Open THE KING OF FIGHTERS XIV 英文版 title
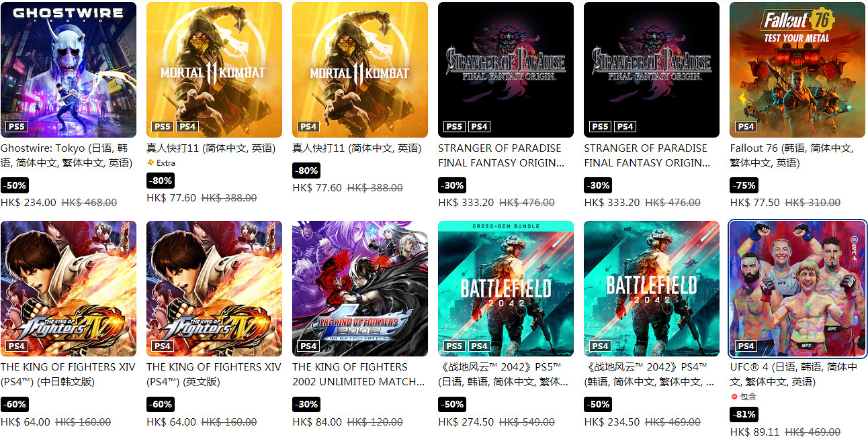 pyautogui.click(x=214, y=374)
